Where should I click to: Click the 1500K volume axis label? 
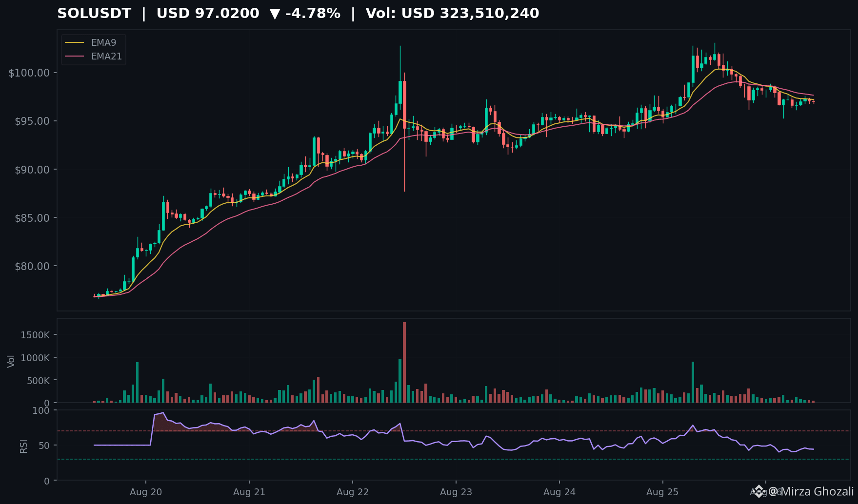35,335
